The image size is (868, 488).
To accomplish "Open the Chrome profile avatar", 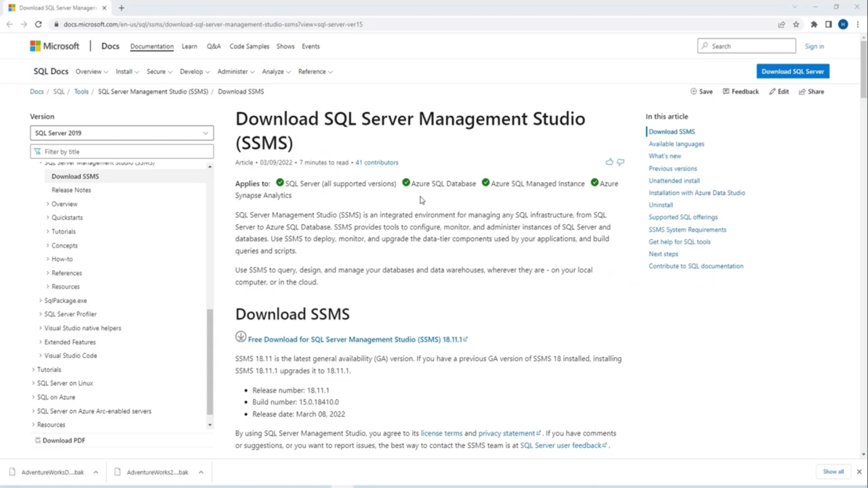I will click(843, 24).
